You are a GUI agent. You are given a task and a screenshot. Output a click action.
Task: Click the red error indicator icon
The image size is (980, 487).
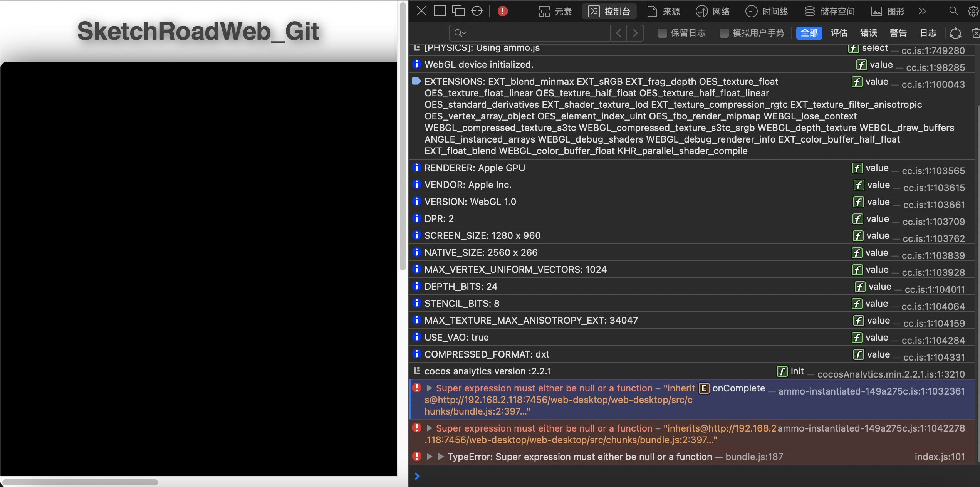(502, 11)
